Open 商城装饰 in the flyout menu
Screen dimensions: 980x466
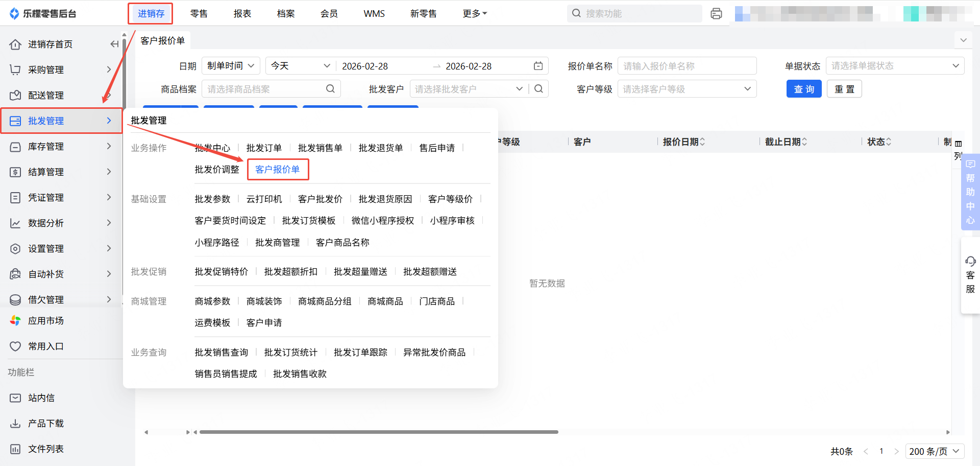[264, 301]
